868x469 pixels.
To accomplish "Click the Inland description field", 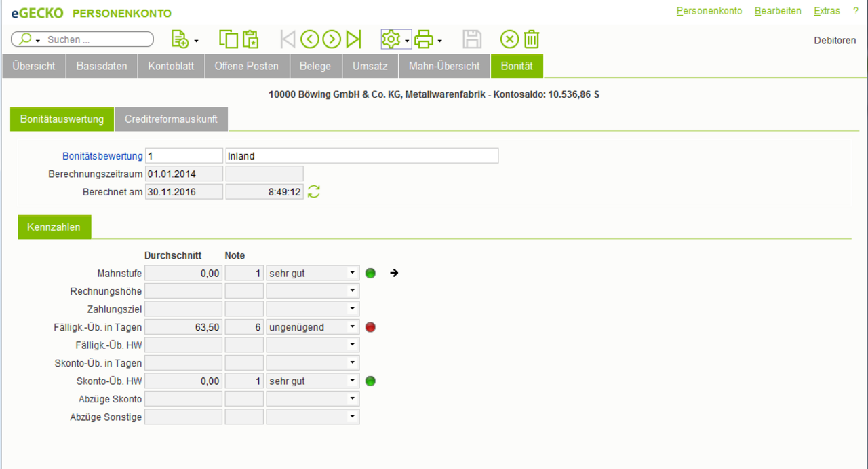I will click(x=362, y=156).
